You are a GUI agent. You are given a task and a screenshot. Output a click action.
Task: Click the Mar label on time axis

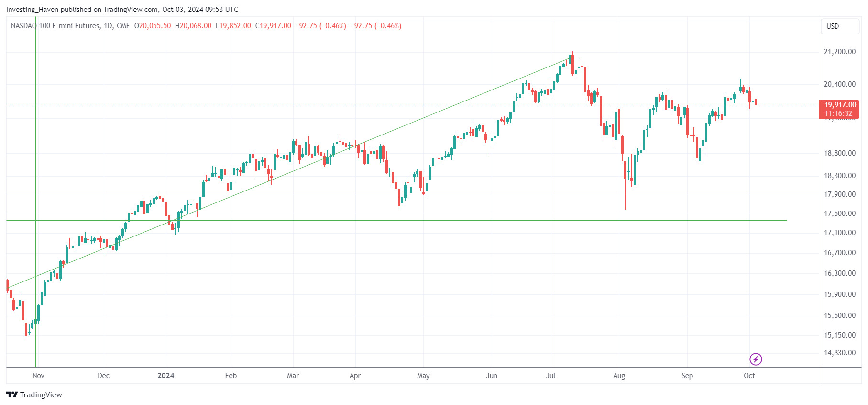click(x=293, y=376)
